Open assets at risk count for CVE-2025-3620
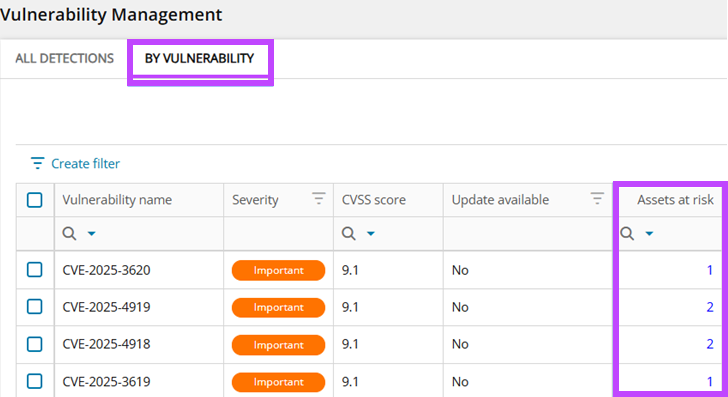The height and width of the screenshot is (397, 728). pos(710,270)
